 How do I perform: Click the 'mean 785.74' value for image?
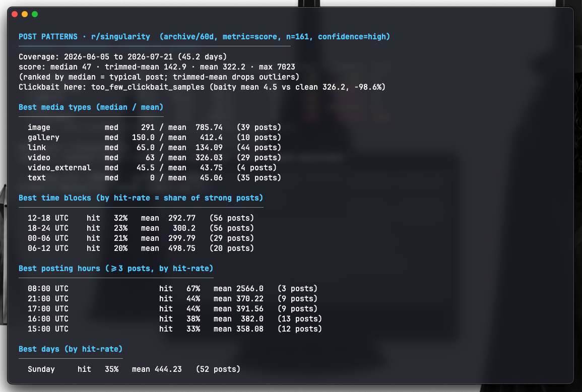[195, 127]
